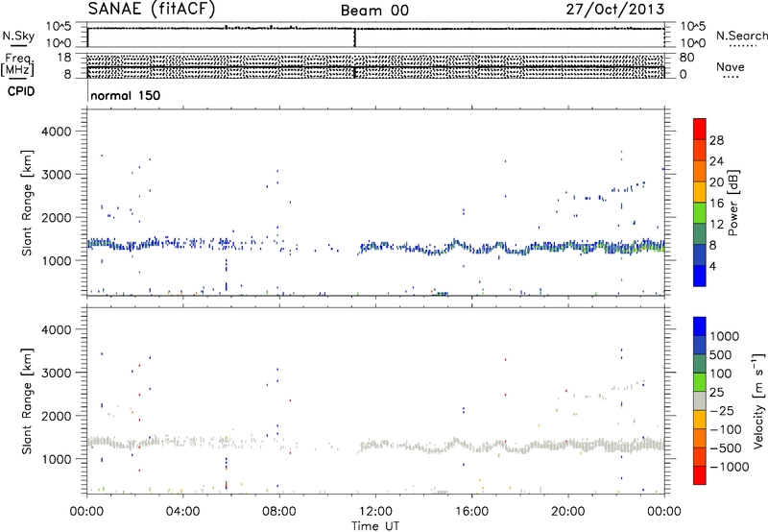This screenshot has width=768, height=532.
Task: Click the Slant Range label of power panel
Action: pyautogui.click(x=27, y=203)
